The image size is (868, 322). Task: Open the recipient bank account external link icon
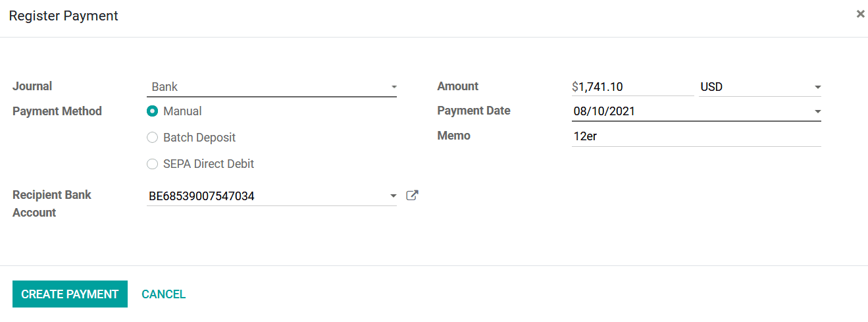(412, 196)
